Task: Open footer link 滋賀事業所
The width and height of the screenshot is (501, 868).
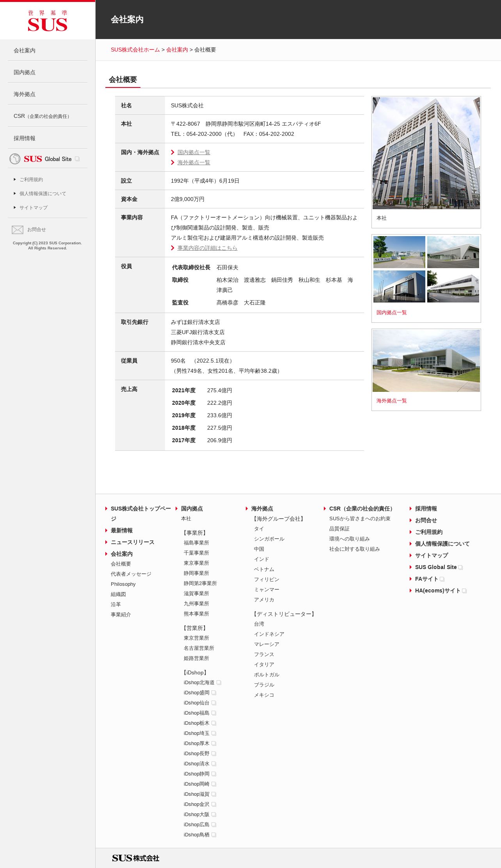Action: point(196,594)
